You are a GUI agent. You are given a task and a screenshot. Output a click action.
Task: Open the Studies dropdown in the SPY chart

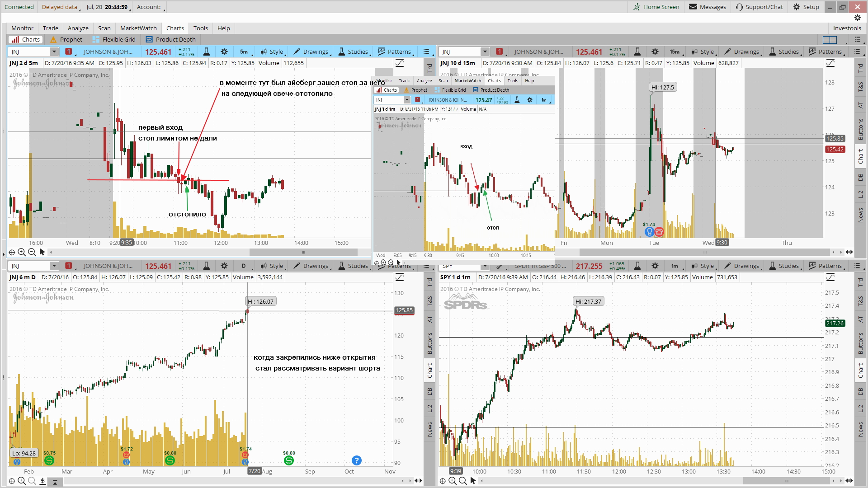784,266
